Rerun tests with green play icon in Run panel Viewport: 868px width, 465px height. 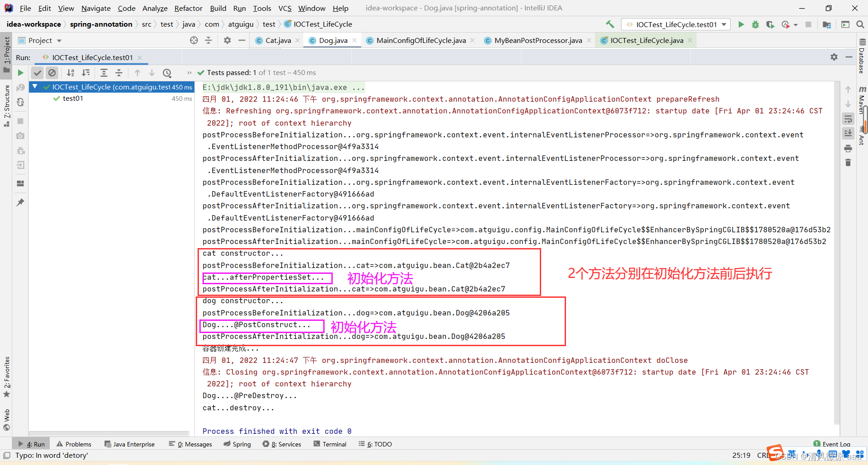(x=20, y=73)
